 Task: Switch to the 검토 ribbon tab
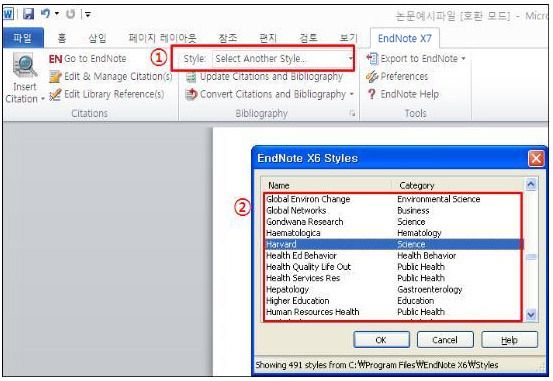pyautogui.click(x=308, y=38)
